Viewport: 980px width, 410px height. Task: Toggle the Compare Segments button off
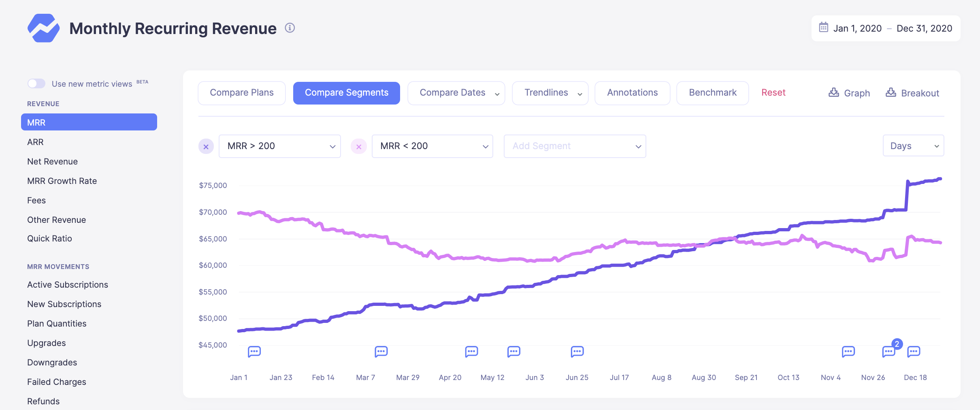click(x=346, y=93)
